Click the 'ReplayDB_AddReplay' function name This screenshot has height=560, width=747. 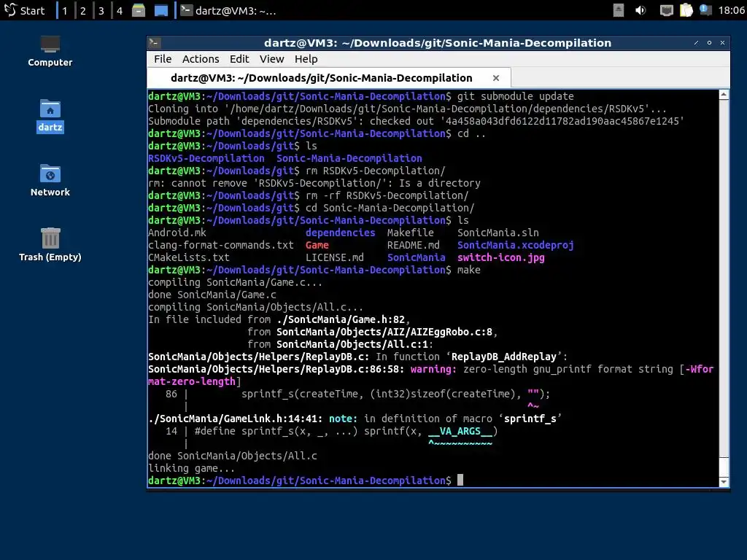tap(503, 357)
